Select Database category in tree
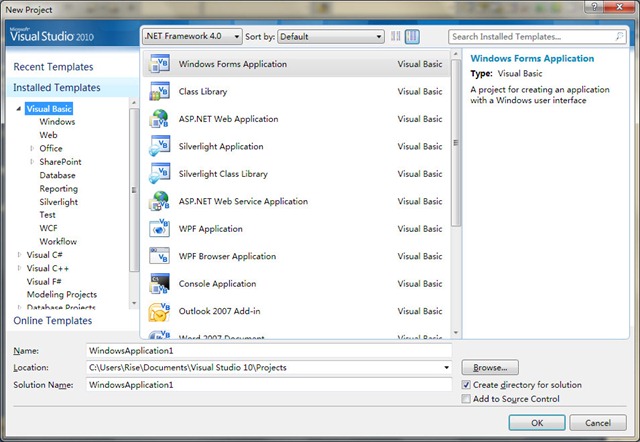This screenshot has height=442, width=640. tap(57, 175)
